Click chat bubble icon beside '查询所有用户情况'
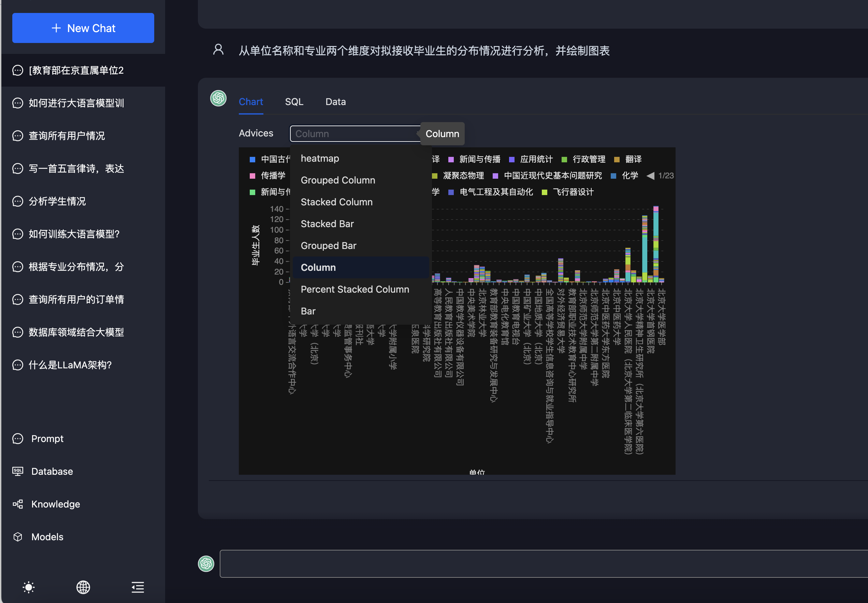 point(18,136)
